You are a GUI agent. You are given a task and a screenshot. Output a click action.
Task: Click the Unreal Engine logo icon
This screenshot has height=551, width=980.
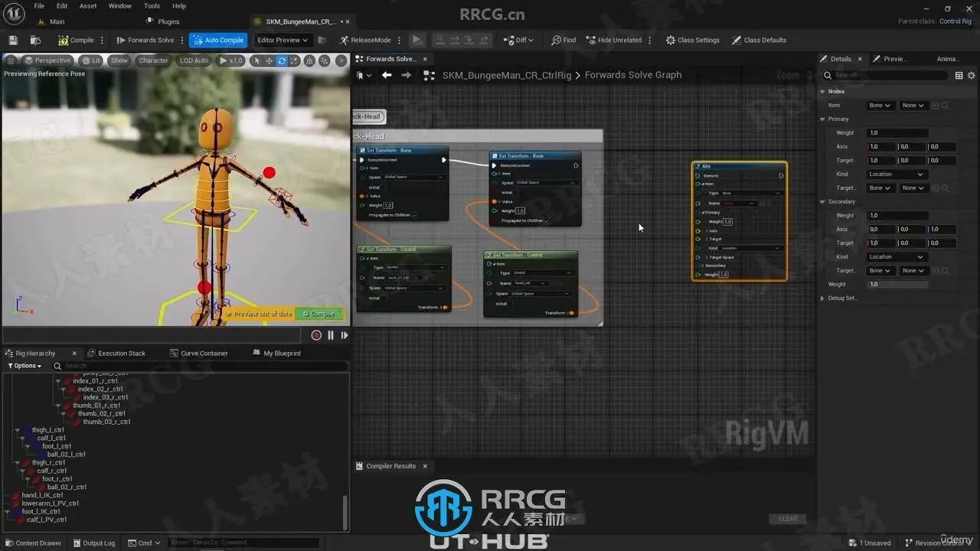click(15, 14)
